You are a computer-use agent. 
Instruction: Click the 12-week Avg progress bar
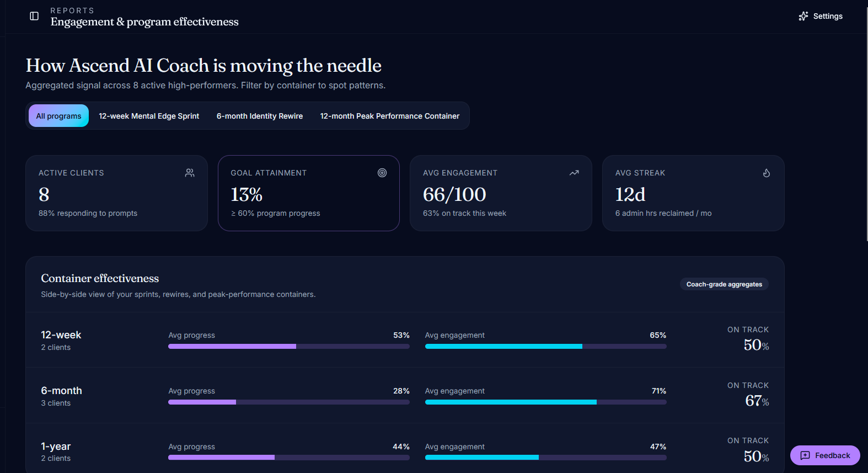pos(289,347)
